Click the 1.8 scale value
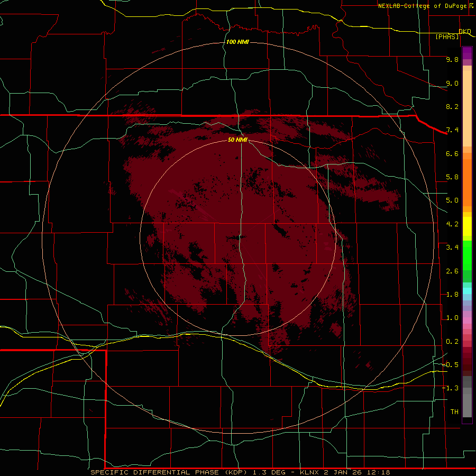Image resolution: width=476 pixels, height=476 pixels. [x=452, y=295]
